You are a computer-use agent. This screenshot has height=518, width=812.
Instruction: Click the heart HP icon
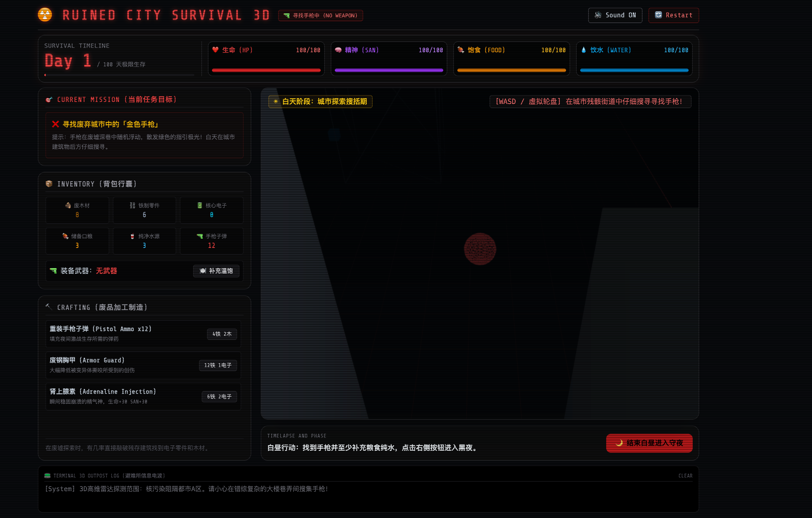[215, 50]
